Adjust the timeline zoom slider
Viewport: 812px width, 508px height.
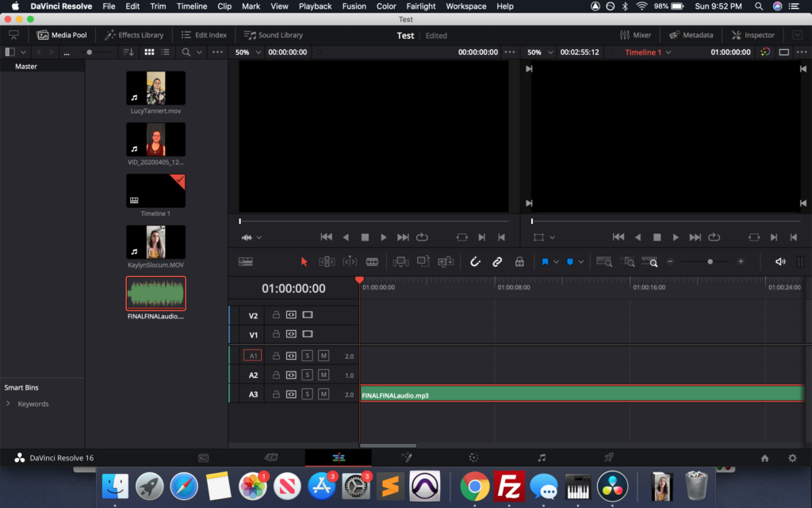coord(710,261)
